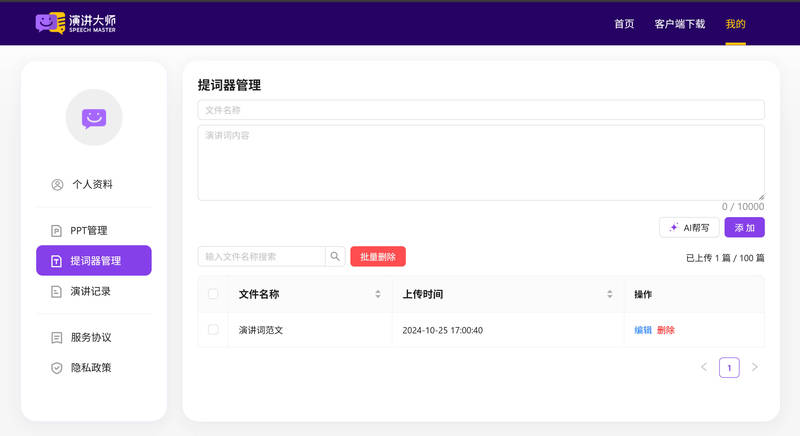The image size is (800, 436).
Task: Go to next page chevron
Action: click(x=755, y=368)
